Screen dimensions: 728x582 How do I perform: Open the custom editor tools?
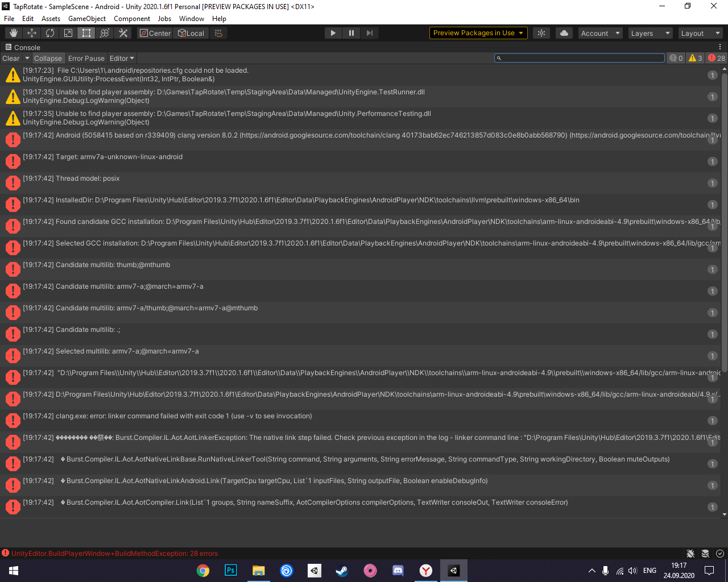tap(123, 33)
